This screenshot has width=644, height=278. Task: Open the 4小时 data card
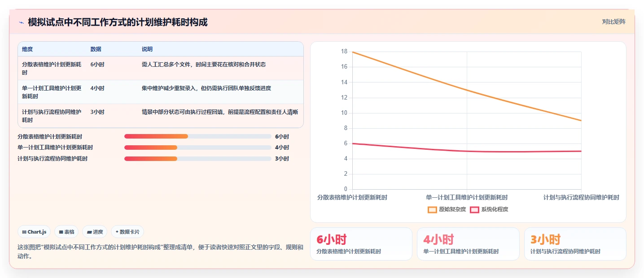click(x=468, y=244)
